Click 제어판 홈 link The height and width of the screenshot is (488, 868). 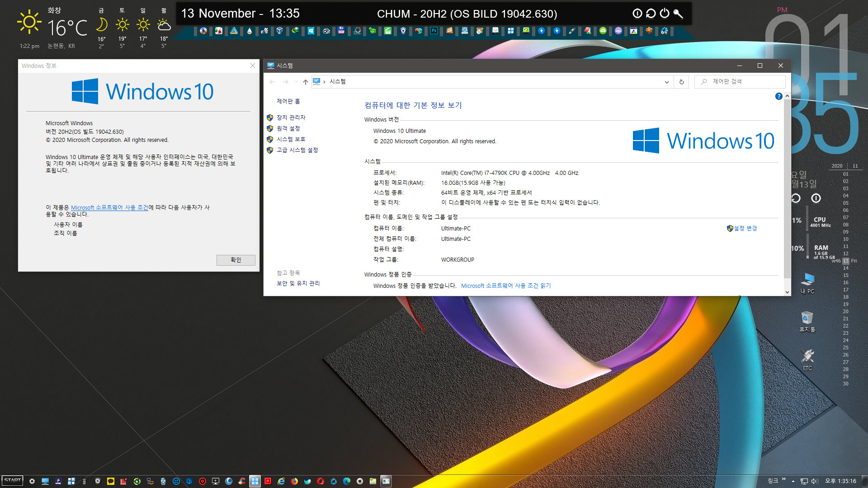(288, 101)
